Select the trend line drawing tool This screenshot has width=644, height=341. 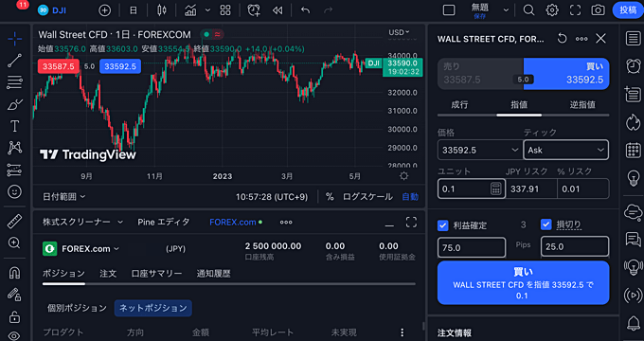[x=14, y=61]
